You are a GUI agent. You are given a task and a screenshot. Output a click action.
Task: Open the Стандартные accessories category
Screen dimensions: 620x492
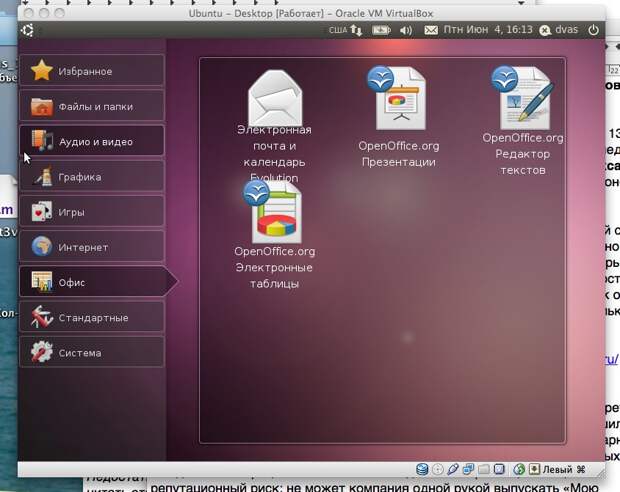coord(92,317)
